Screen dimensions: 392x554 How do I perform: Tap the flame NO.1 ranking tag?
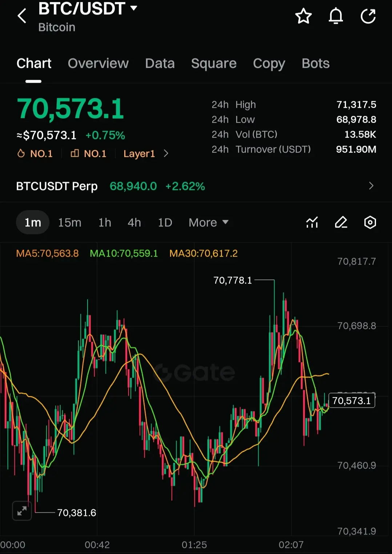35,154
